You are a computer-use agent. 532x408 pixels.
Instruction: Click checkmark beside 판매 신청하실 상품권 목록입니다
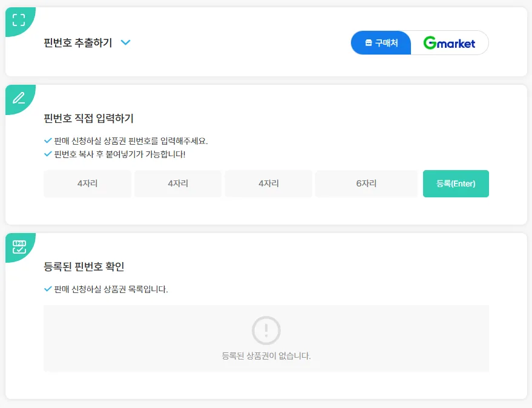tap(48, 289)
